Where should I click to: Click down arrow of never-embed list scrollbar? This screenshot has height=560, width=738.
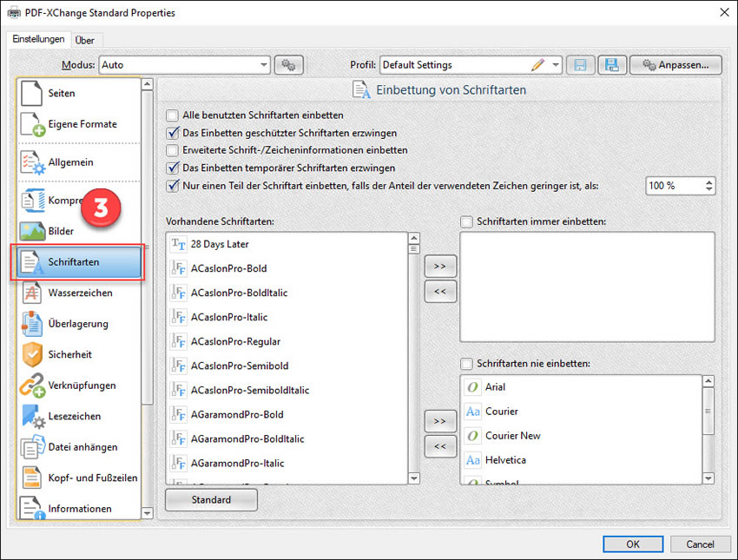coord(708,478)
